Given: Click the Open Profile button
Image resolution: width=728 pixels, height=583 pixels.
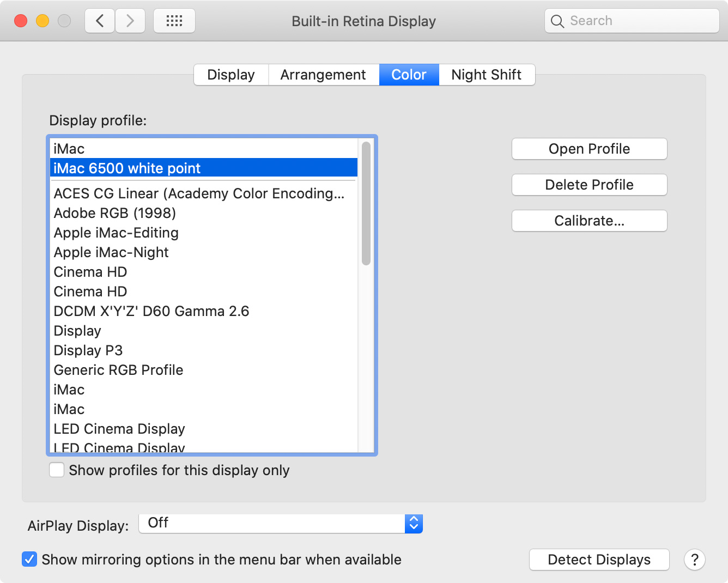Looking at the screenshot, I should pyautogui.click(x=590, y=149).
